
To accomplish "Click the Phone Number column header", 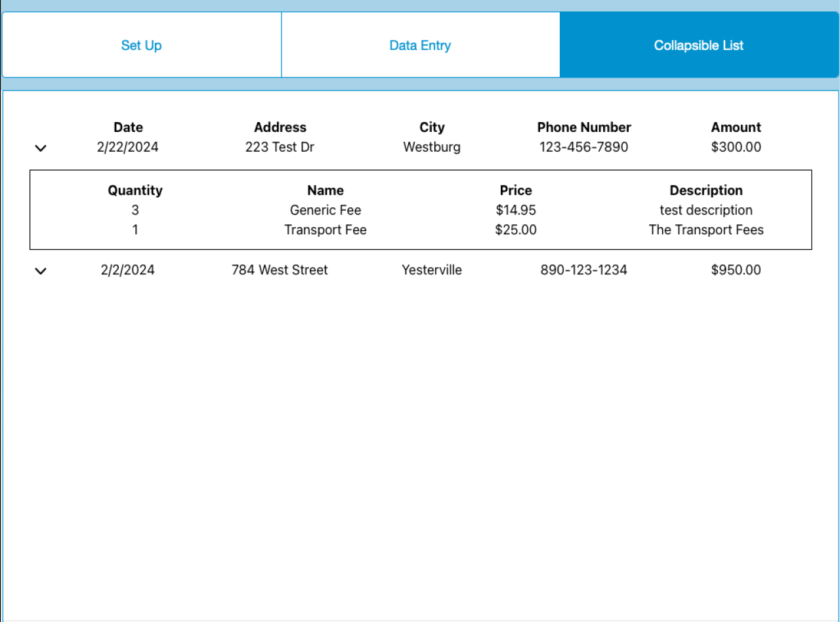I will pyautogui.click(x=584, y=127).
